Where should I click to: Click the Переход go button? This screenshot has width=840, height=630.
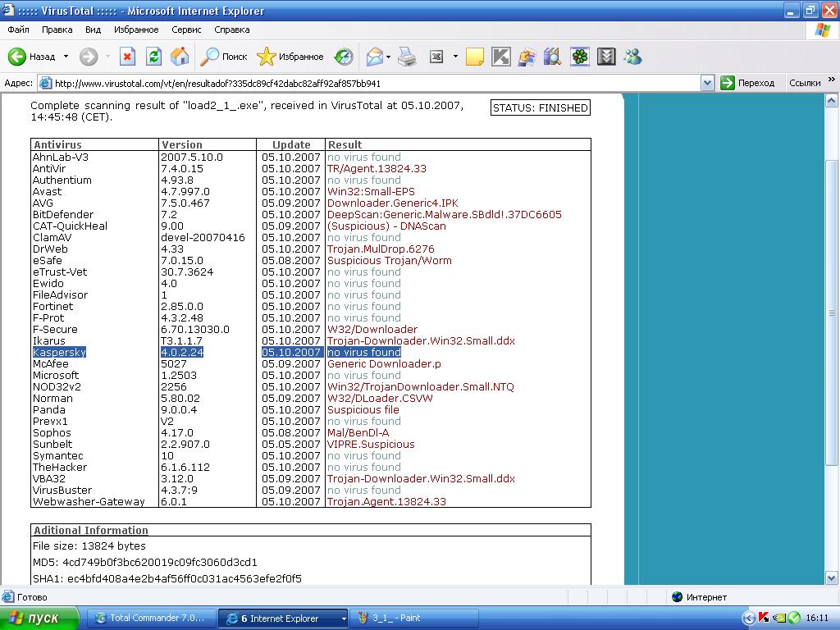747,83
